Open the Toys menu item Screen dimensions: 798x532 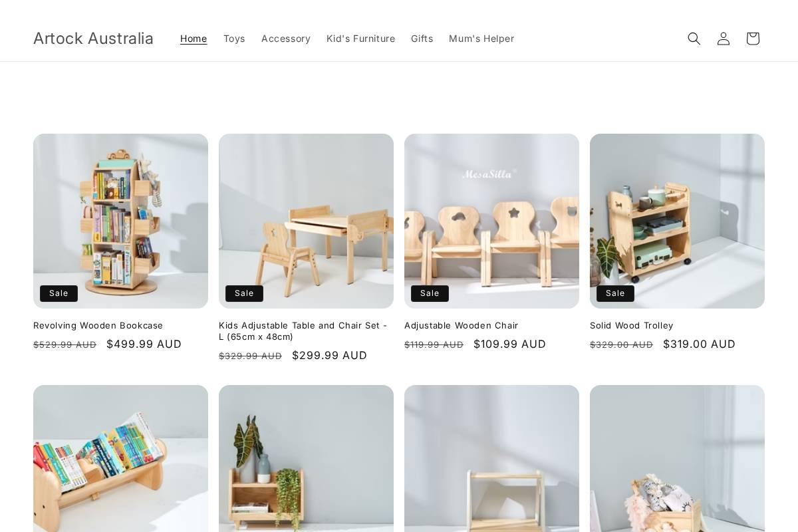[234, 39]
